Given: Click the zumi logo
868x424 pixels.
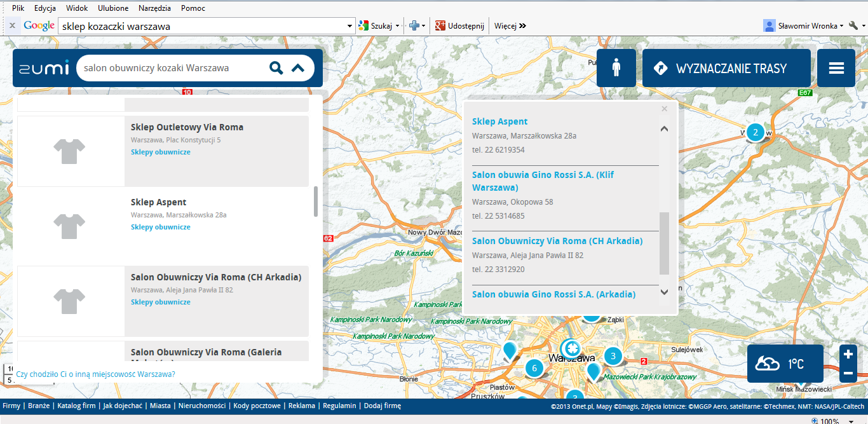Looking at the screenshot, I should (43, 68).
